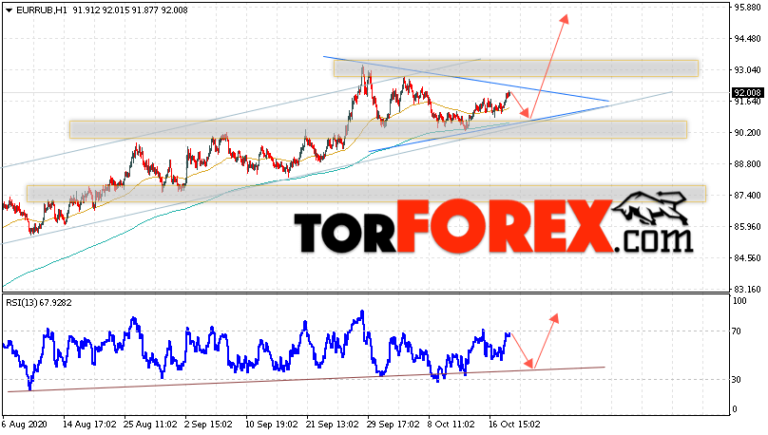Click the red downward arrowhead on price chart
The image size is (768, 435).
click(526, 113)
